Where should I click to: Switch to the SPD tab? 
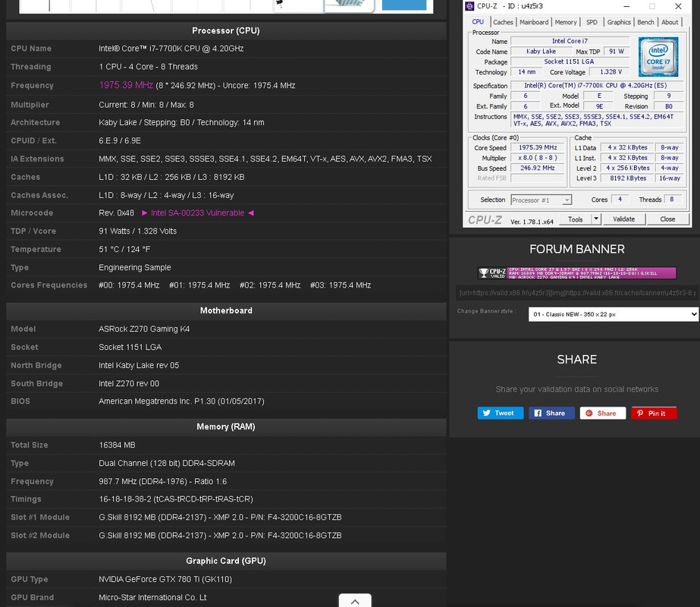pyautogui.click(x=592, y=22)
